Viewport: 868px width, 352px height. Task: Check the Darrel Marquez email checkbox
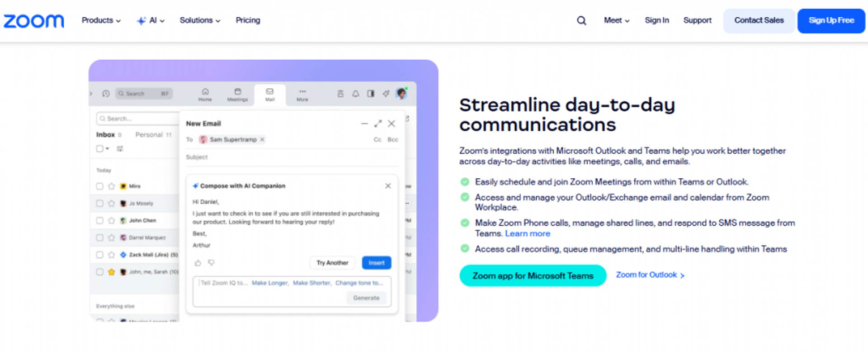[99, 238]
